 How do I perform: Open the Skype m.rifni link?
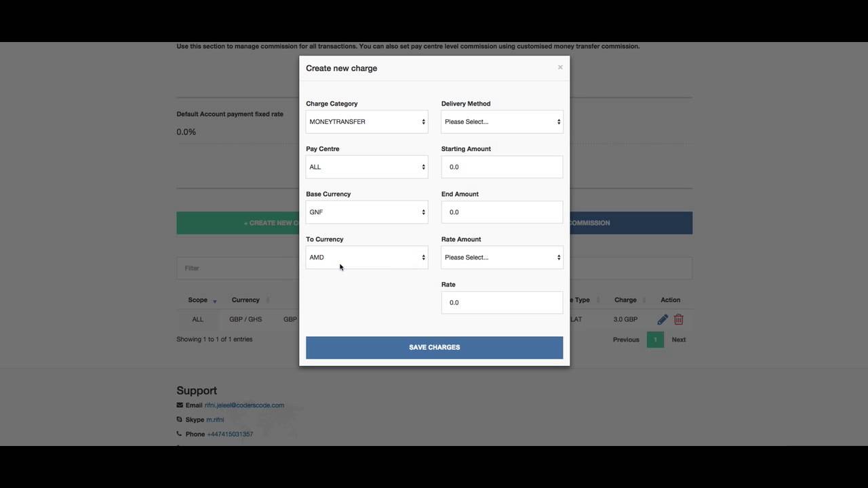coord(215,420)
